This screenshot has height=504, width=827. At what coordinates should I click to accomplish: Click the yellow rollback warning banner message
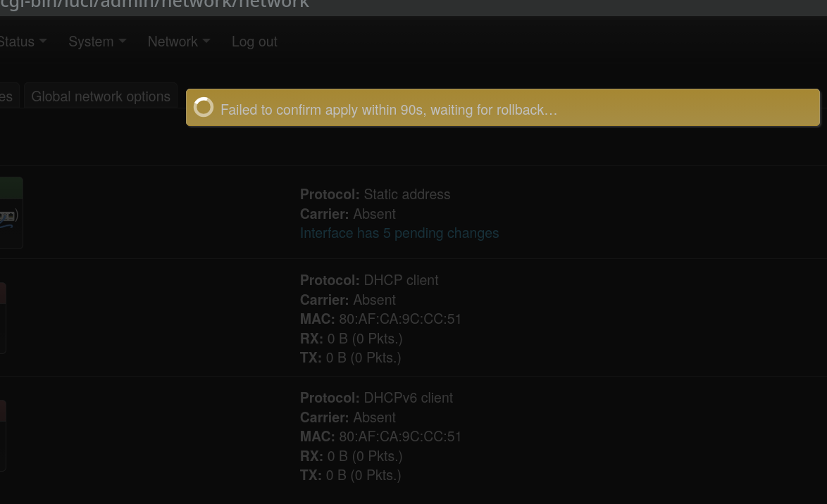click(389, 110)
